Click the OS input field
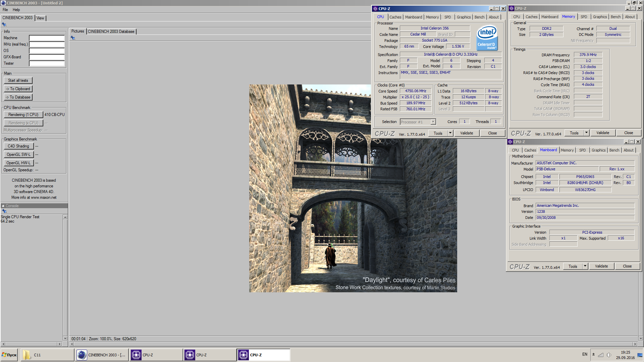This screenshot has height=362, width=644. click(x=47, y=51)
